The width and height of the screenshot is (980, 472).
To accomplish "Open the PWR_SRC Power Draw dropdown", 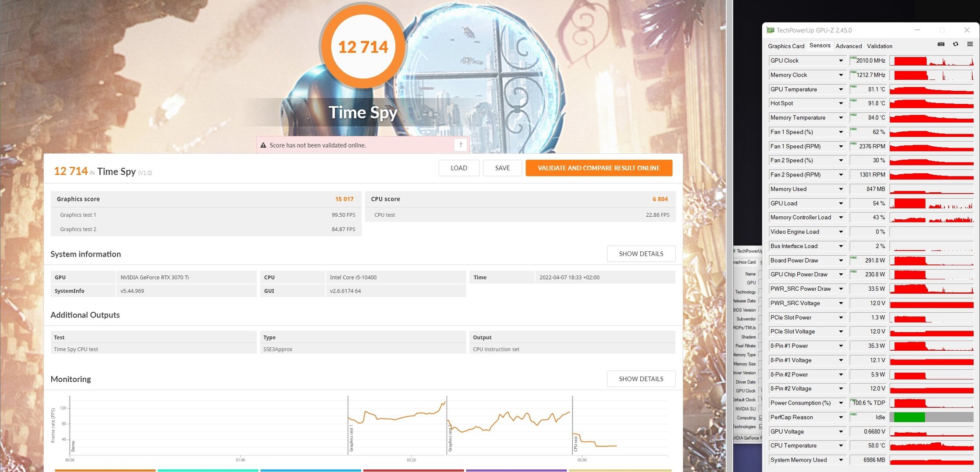I will tap(841, 289).
